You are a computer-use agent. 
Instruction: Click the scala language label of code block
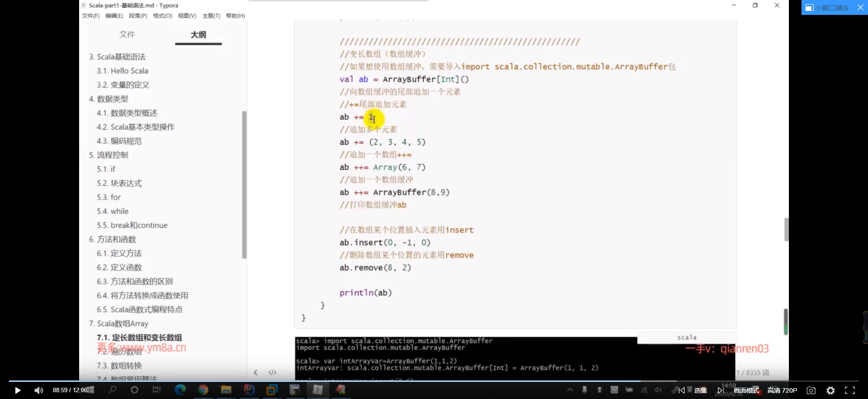point(687,337)
